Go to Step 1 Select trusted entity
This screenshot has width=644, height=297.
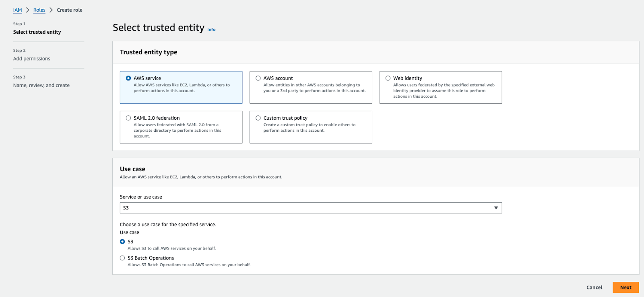pos(37,32)
